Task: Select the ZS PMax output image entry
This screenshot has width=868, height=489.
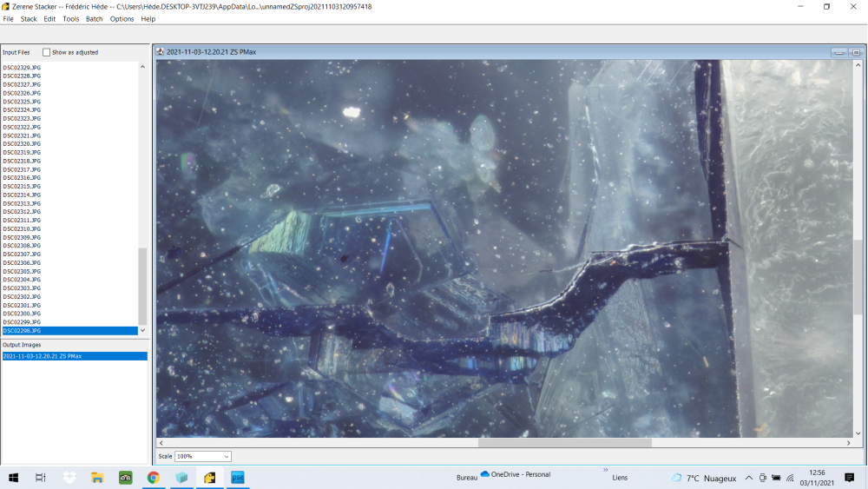Action: (43, 356)
